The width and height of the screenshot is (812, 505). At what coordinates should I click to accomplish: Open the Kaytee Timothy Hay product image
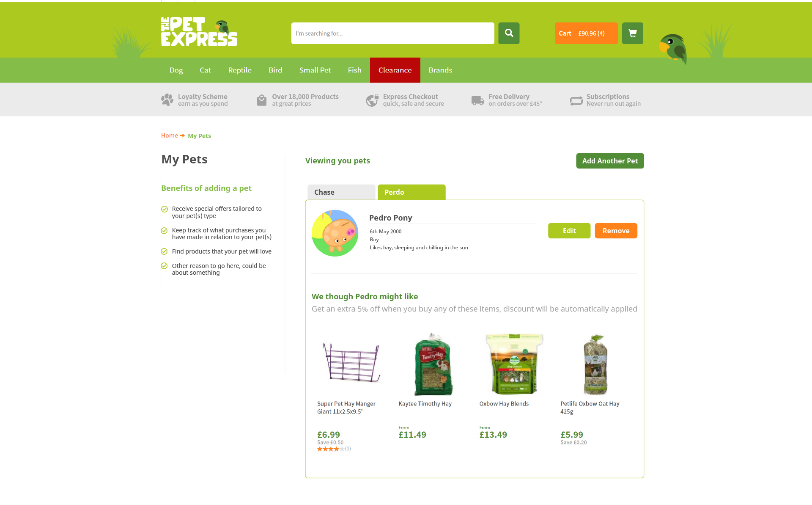pyautogui.click(x=433, y=364)
